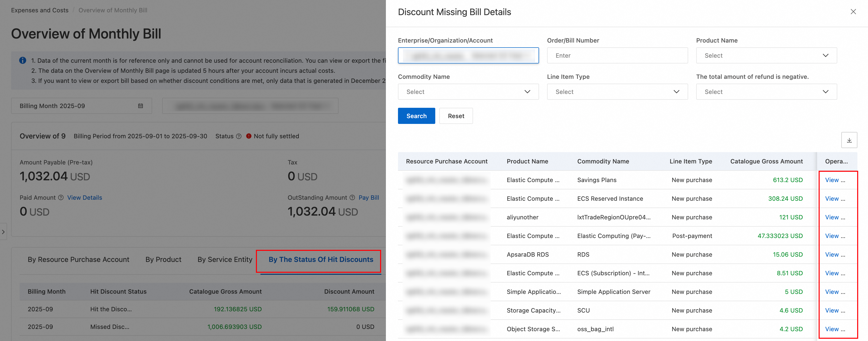Open the refund amount negative dropdown
The height and width of the screenshot is (341, 868).
pyautogui.click(x=766, y=92)
